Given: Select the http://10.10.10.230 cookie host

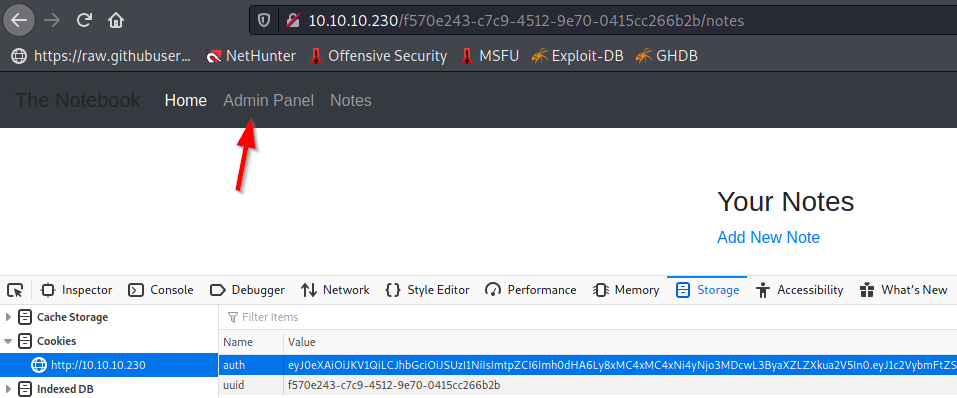Looking at the screenshot, I should pos(109,365).
